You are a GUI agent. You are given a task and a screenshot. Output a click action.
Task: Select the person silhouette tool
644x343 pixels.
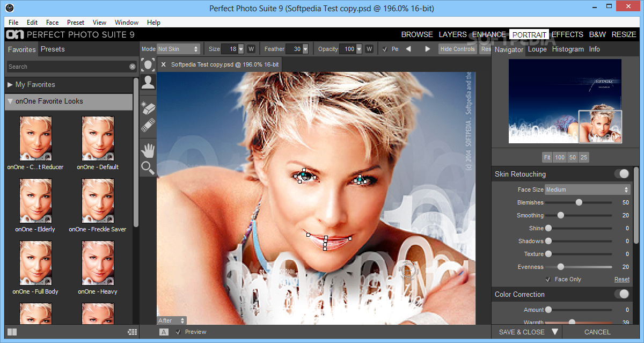point(148,82)
